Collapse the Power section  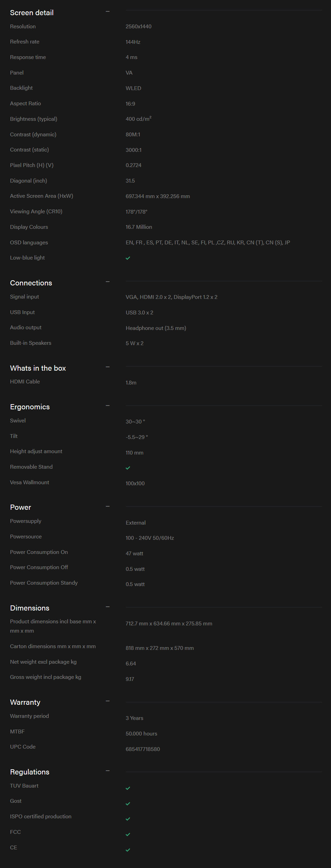pos(108,507)
